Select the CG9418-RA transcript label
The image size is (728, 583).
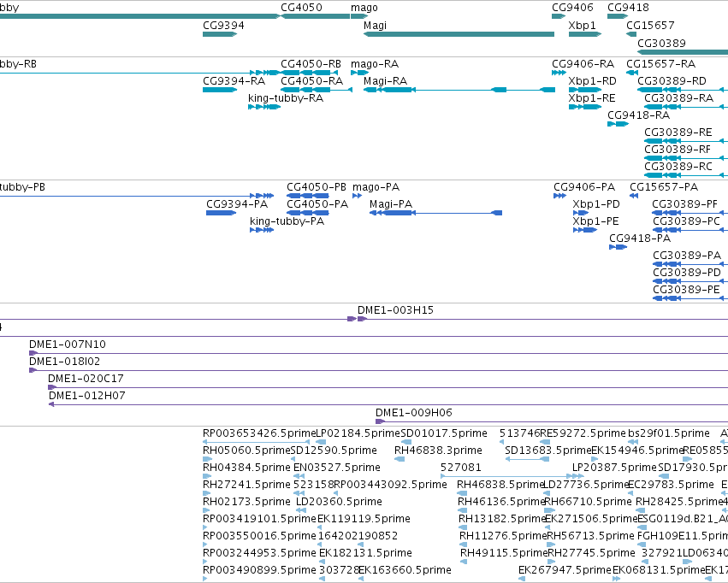639,115
